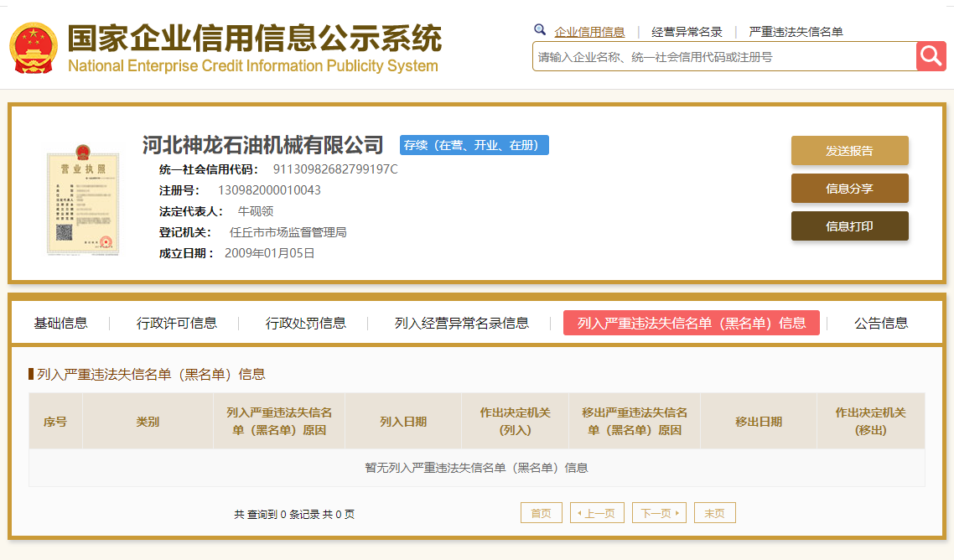
Task: Switch to the 列入经营异常名录信息 tab
Action: pos(461,324)
